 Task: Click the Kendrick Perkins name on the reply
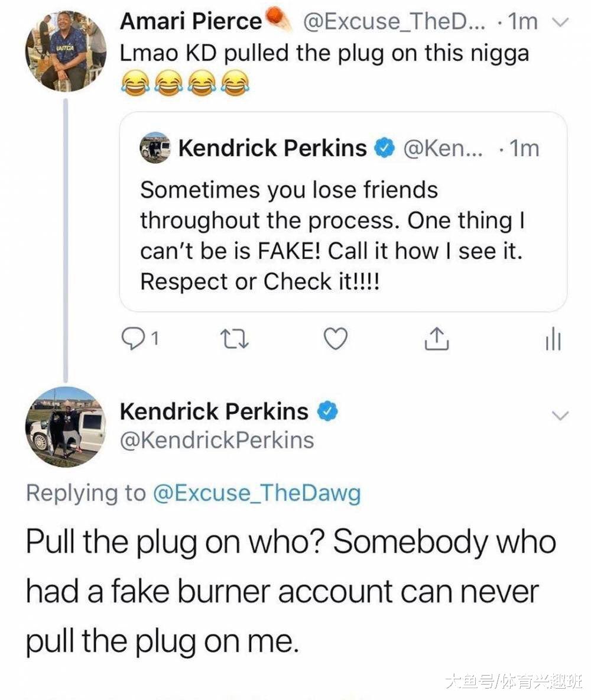pyautogui.click(x=214, y=411)
